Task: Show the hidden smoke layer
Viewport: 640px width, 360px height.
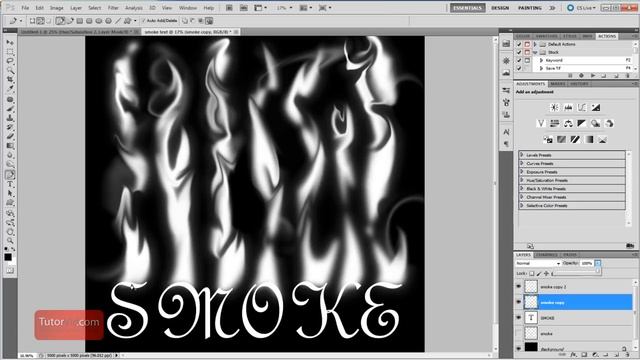Action: (x=518, y=333)
